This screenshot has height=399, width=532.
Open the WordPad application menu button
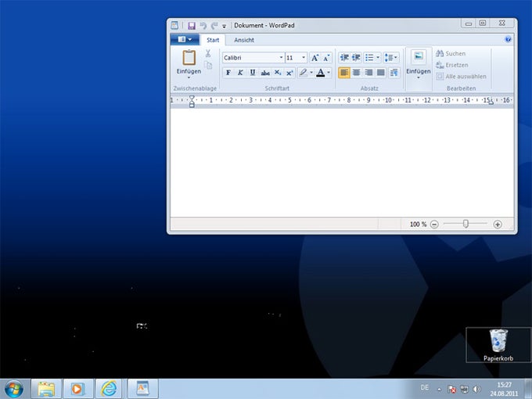[185, 39]
